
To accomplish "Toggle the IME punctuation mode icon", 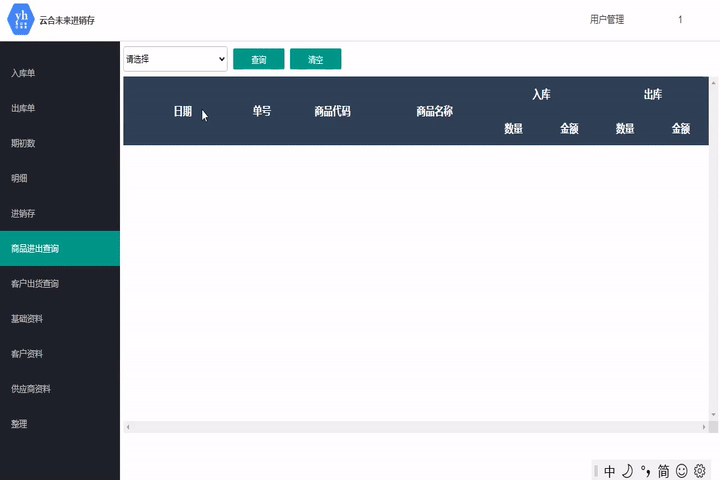I will (x=645, y=471).
